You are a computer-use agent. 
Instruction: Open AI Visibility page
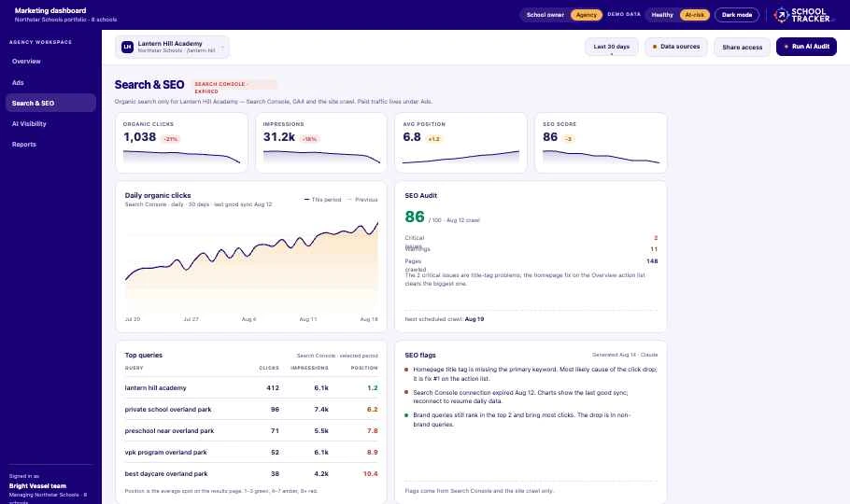tap(50, 123)
